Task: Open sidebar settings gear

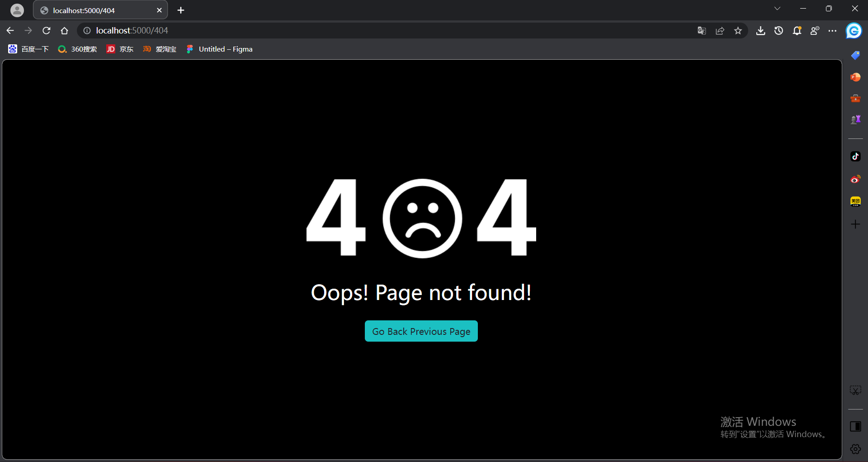Action: 855,449
